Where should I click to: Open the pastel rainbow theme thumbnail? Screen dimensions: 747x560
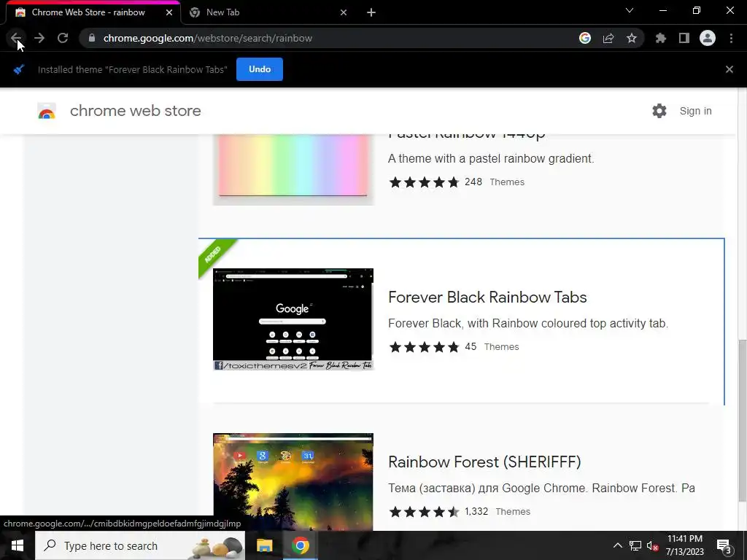pos(293,169)
